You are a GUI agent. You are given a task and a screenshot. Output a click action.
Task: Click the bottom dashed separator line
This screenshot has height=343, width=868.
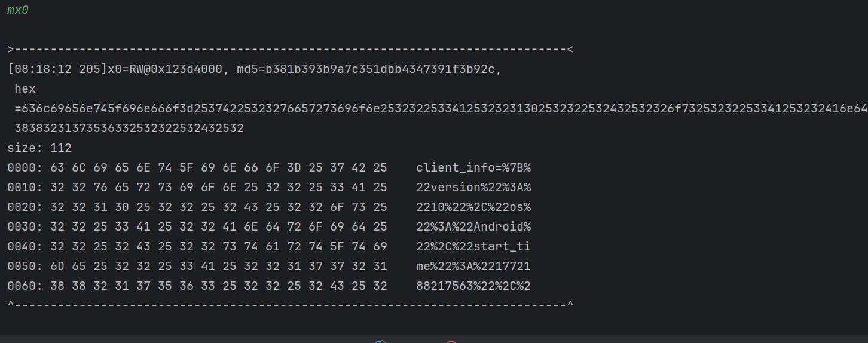[x=291, y=305]
